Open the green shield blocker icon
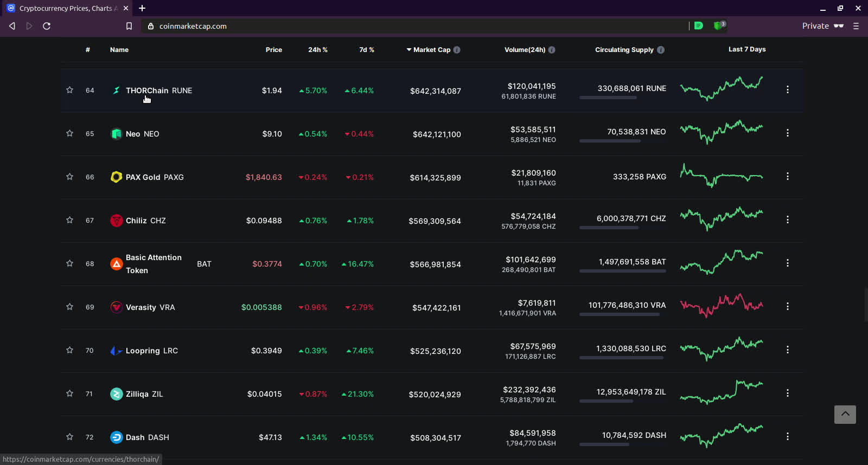The width and height of the screenshot is (868, 465). (719, 25)
